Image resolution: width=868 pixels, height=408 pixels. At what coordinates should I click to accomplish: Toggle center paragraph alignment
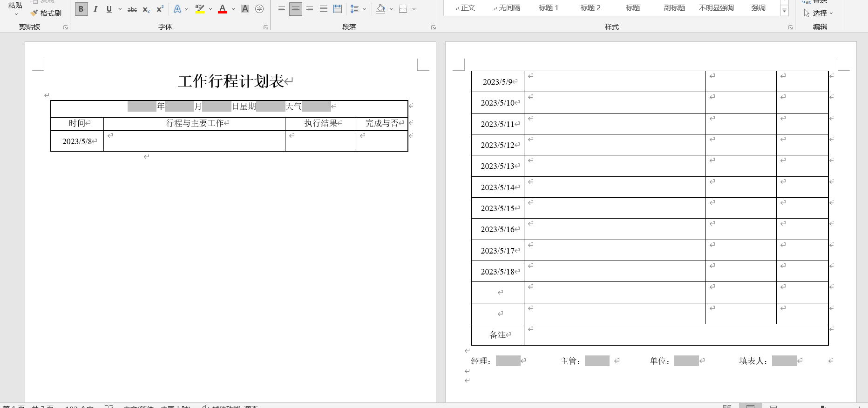296,9
